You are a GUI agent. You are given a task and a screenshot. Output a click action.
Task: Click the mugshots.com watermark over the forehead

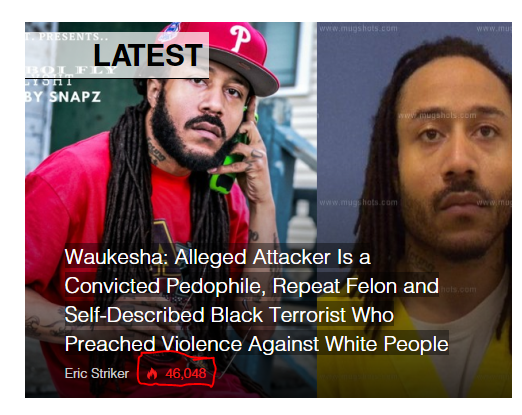click(437, 115)
